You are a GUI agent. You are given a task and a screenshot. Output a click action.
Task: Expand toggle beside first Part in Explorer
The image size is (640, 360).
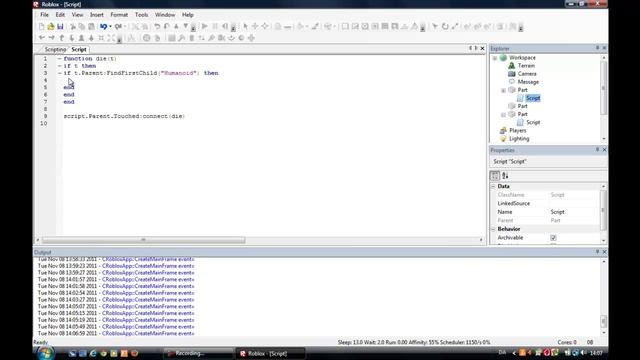pyautogui.click(x=503, y=90)
